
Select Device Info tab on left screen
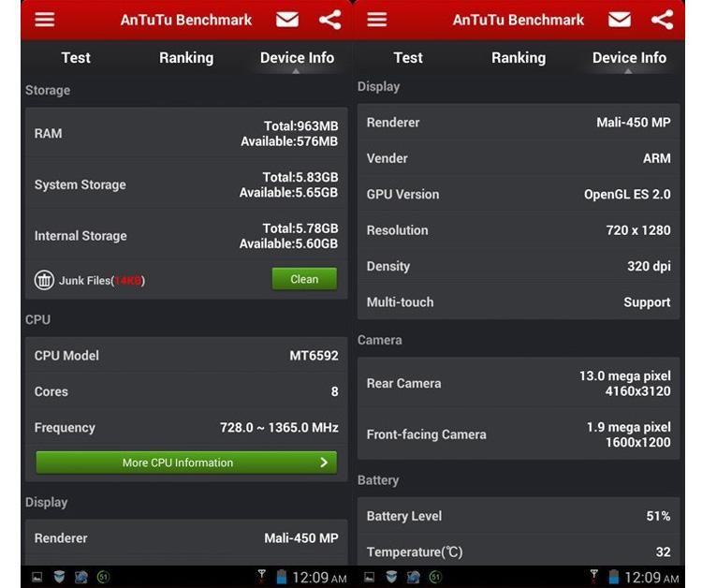[297, 58]
